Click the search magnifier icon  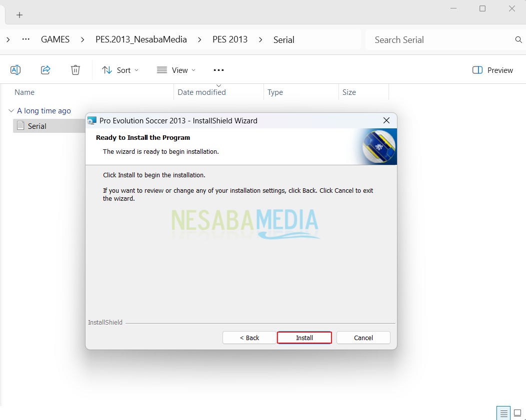coord(518,40)
